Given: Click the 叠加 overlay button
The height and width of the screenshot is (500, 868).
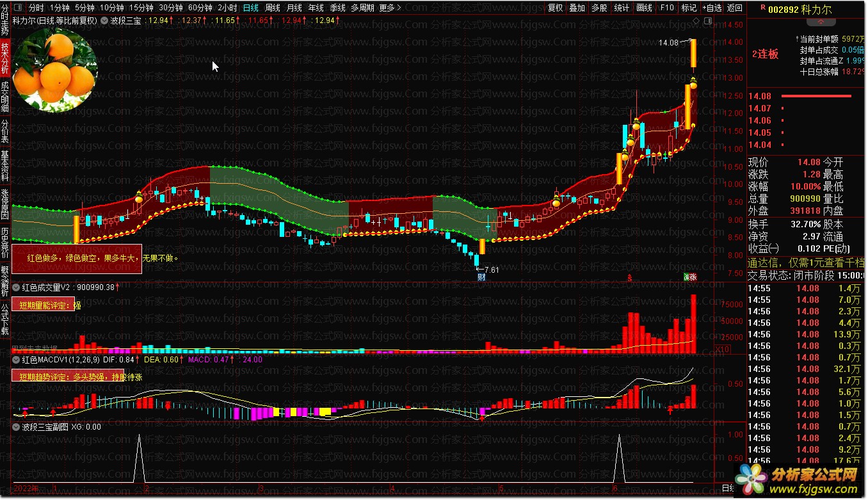Looking at the screenshot, I should click(x=577, y=8).
